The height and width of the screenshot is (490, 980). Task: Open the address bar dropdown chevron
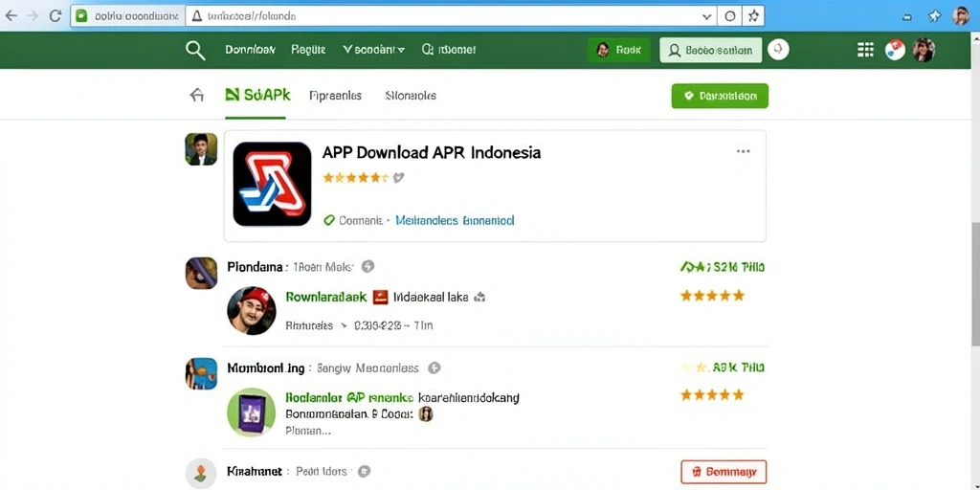[707, 17]
